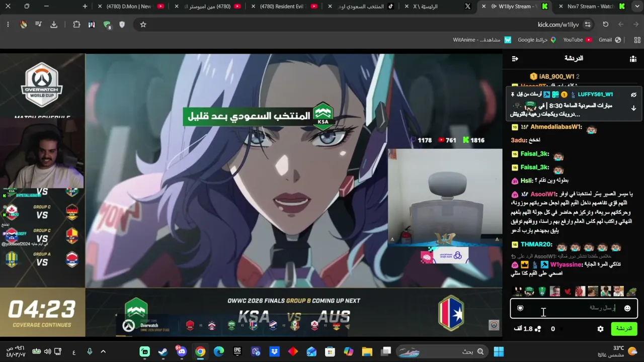This screenshot has width=644, height=362.
Task: Open the taskbar clock and date
Action: click(x=17, y=351)
